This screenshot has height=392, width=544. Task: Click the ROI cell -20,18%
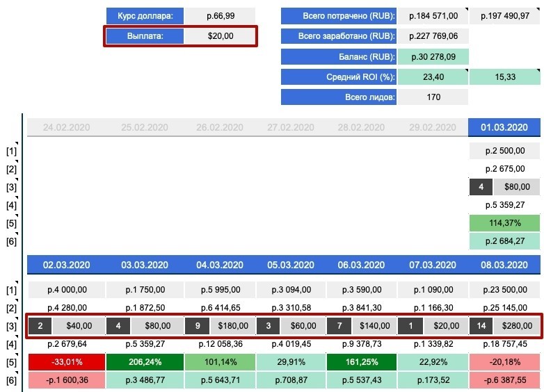pyautogui.click(x=505, y=362)
